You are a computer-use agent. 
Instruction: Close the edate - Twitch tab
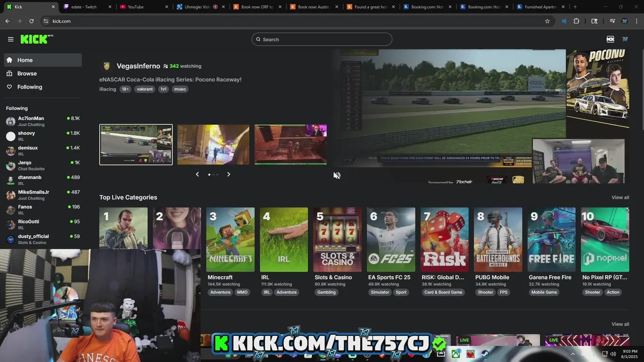point(110,7)
